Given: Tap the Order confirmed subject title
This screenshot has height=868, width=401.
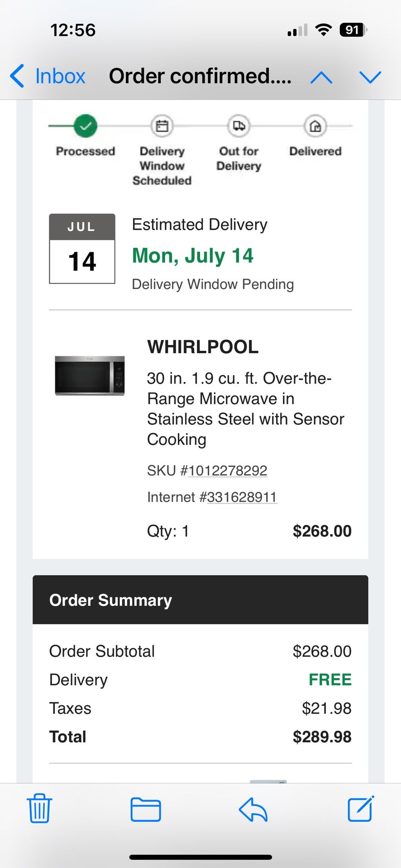Looking at the screenshot, I should [200, 76].
